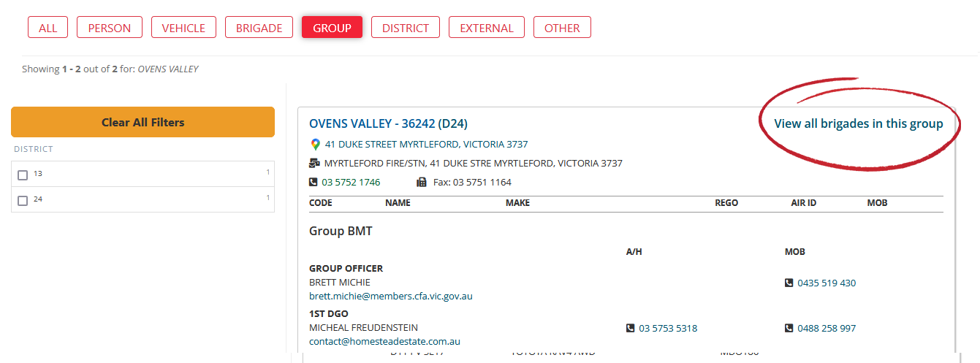The width and height of the screenshot is (980, 363).
Task: Call the after-hours number 03 5753 5318
Action: 668,329
